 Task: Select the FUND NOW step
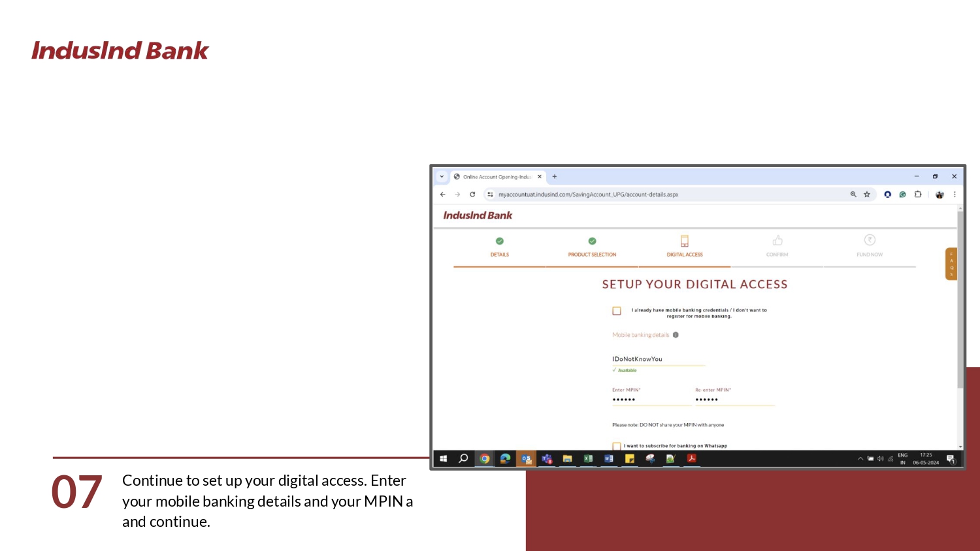[870, 247]
